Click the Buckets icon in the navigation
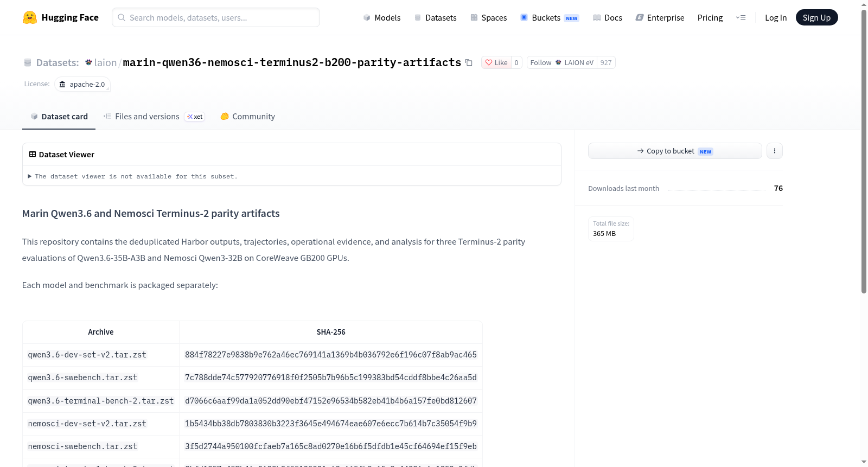The image size is (868, 467). (x=524, y=17)
